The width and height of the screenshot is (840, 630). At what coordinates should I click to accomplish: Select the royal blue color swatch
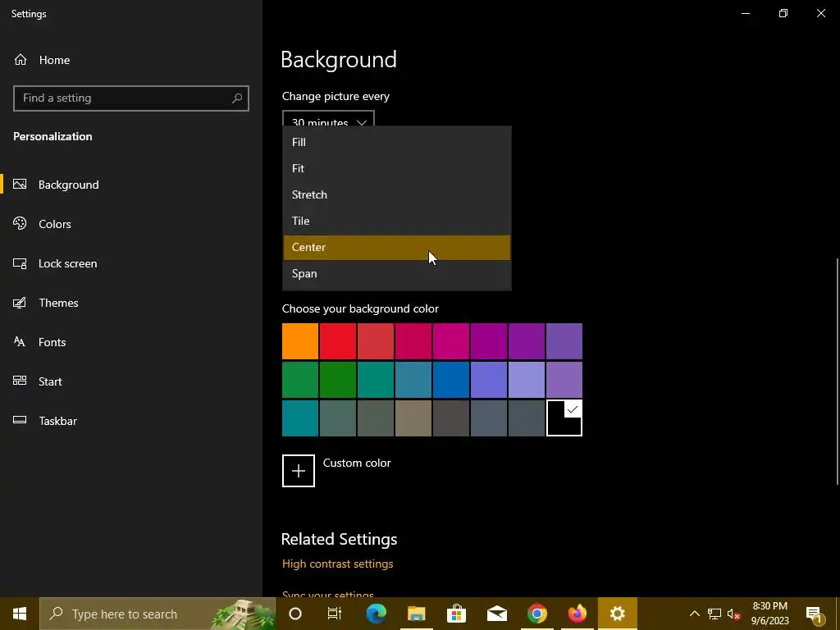coord(451,380)
